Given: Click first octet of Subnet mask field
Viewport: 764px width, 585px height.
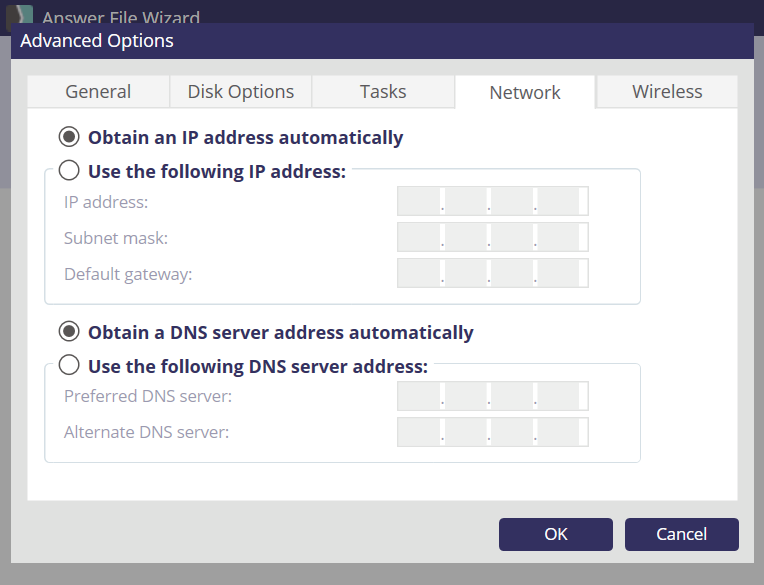Looking at the screenshot, I should point(420,238).
